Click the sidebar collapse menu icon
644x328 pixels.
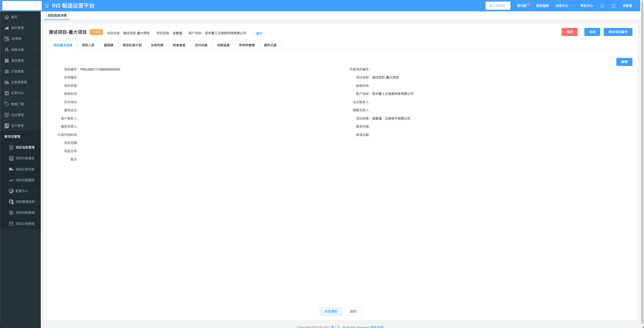(47, 6)
